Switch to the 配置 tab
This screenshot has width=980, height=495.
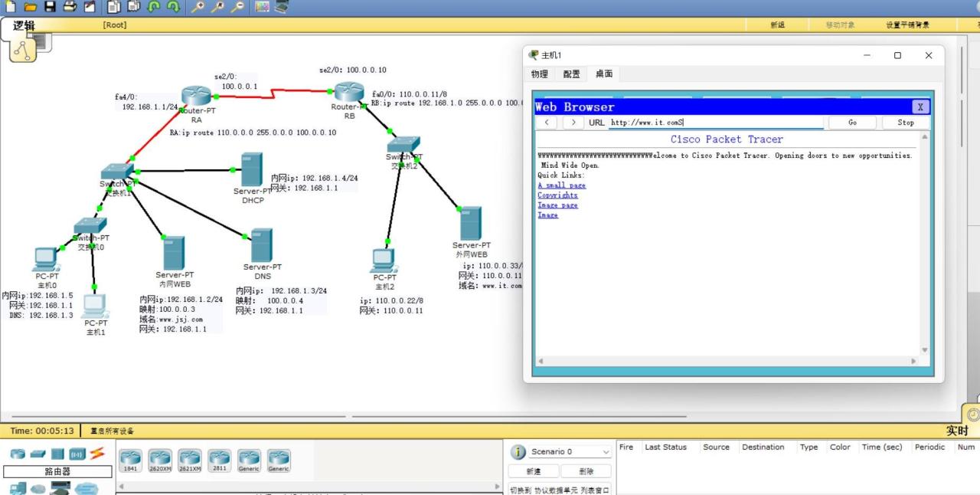point(571,74)
